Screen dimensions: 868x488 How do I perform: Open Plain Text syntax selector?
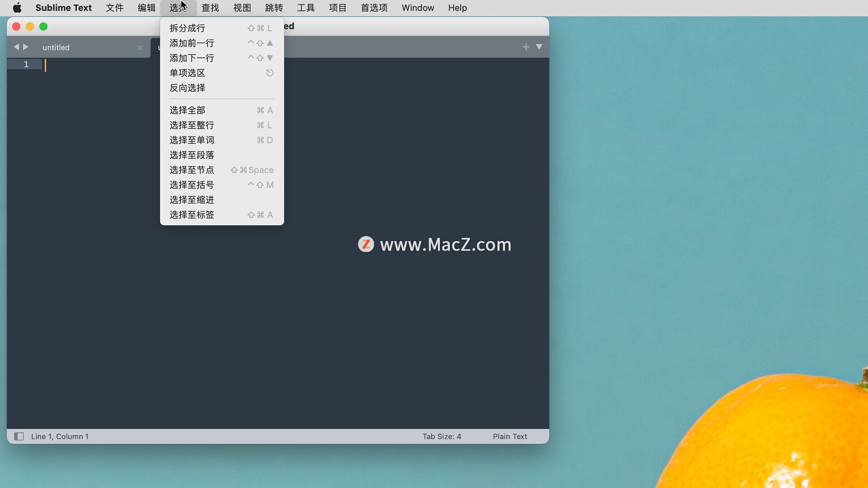pyautogui.click(x=509, y=436)
